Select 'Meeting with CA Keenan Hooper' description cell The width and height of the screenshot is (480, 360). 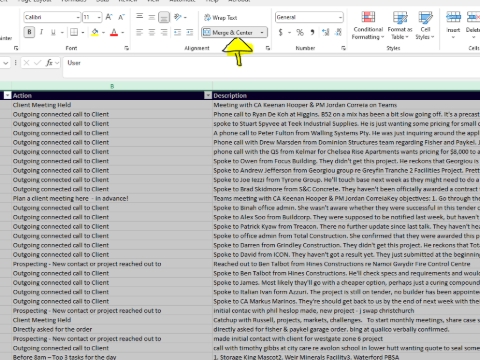[346, 105]
